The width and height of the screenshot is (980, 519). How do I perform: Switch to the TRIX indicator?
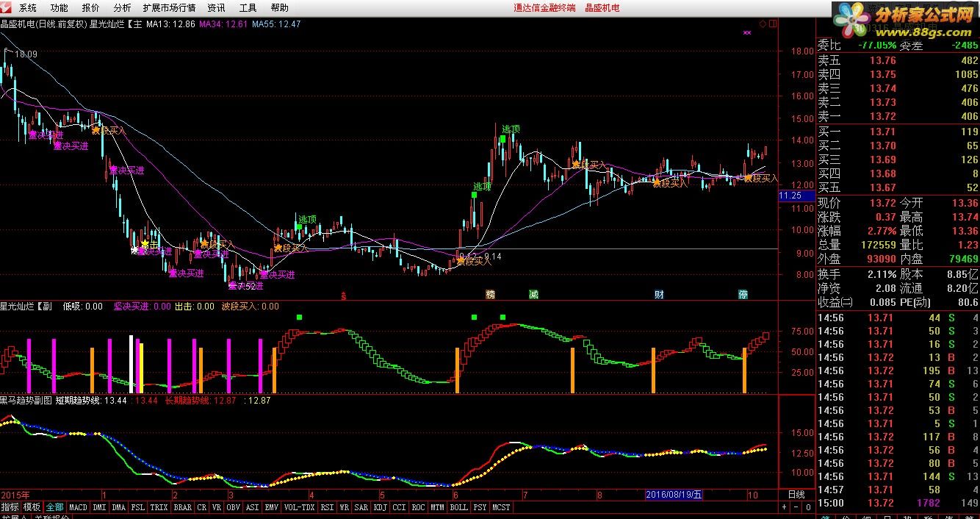coord(159,507)
